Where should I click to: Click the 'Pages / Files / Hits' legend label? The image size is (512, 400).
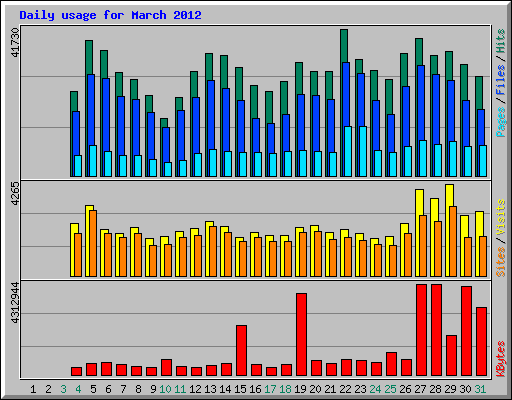tap(501, 83)
